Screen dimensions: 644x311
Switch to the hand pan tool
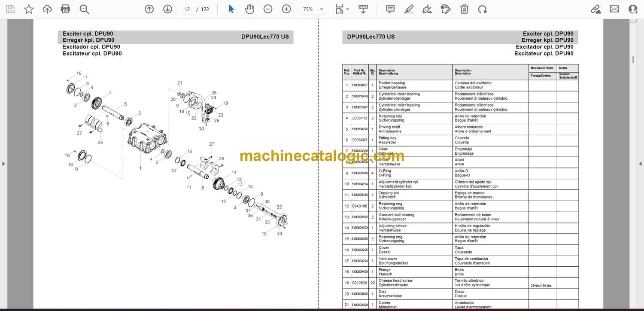[x=249, y=9]
